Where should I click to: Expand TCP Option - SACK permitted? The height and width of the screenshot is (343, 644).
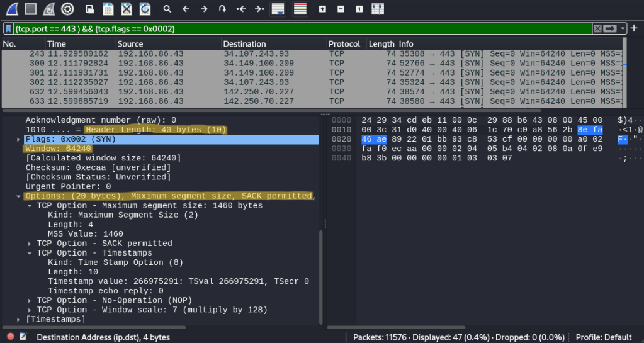[x=30, y=244]
